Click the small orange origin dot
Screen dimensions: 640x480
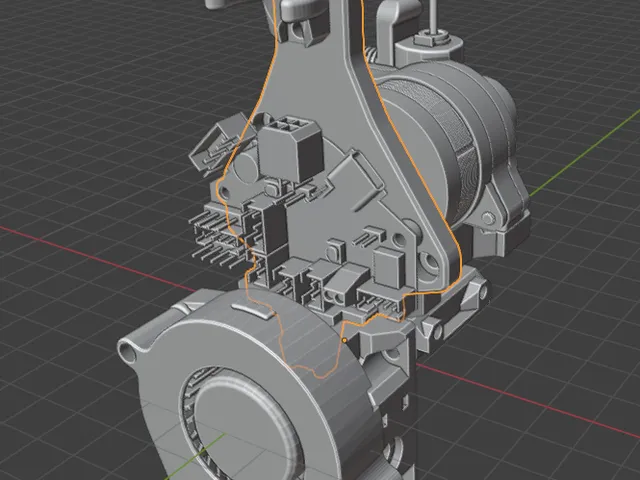tap(345, 340)
